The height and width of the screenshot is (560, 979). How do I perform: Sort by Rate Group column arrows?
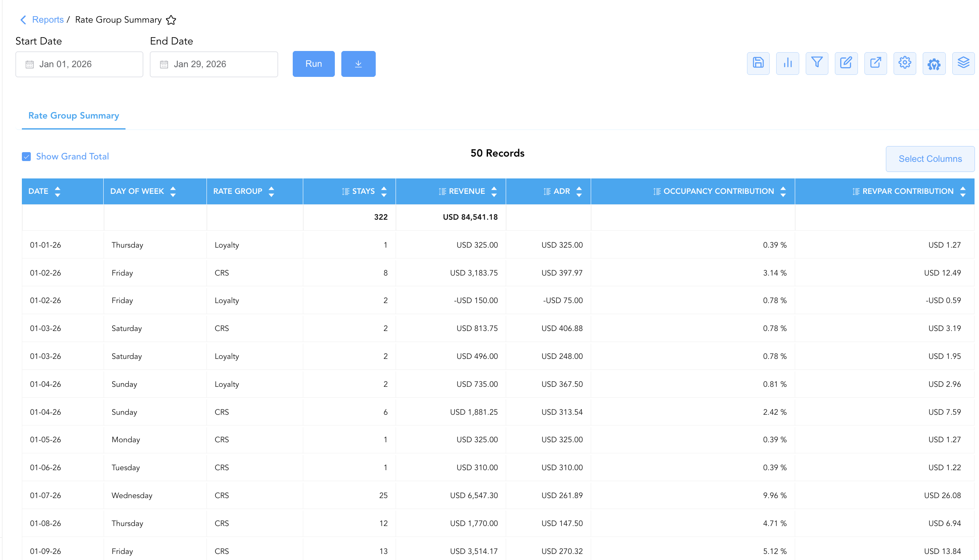coord(271,191)
